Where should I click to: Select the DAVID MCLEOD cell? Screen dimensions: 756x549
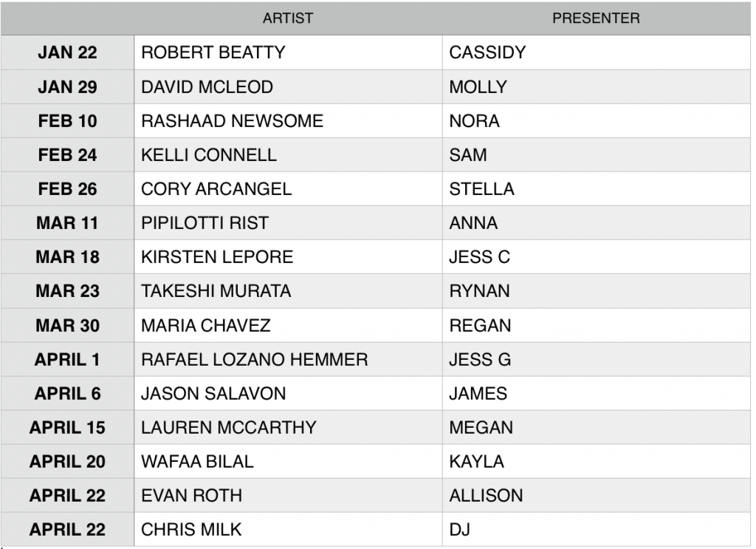[x=288, y=87]
